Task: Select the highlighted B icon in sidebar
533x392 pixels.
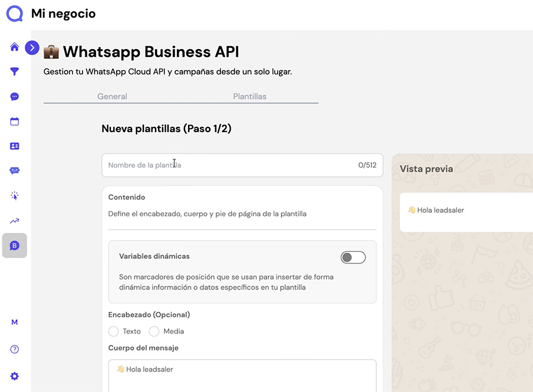Action: point(14,245)
